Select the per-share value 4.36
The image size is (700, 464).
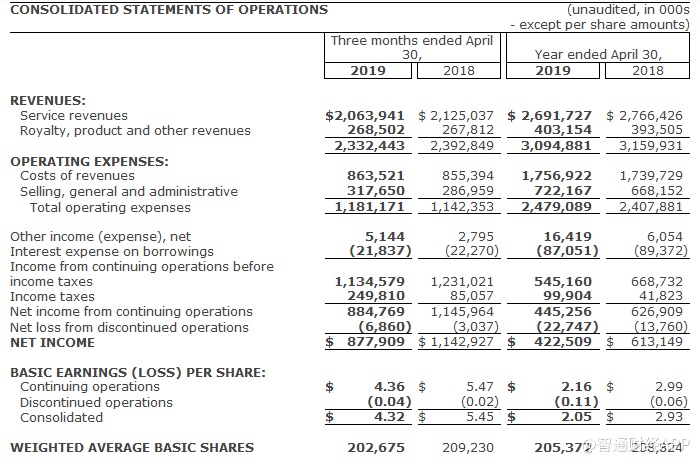tap(389, 387)
